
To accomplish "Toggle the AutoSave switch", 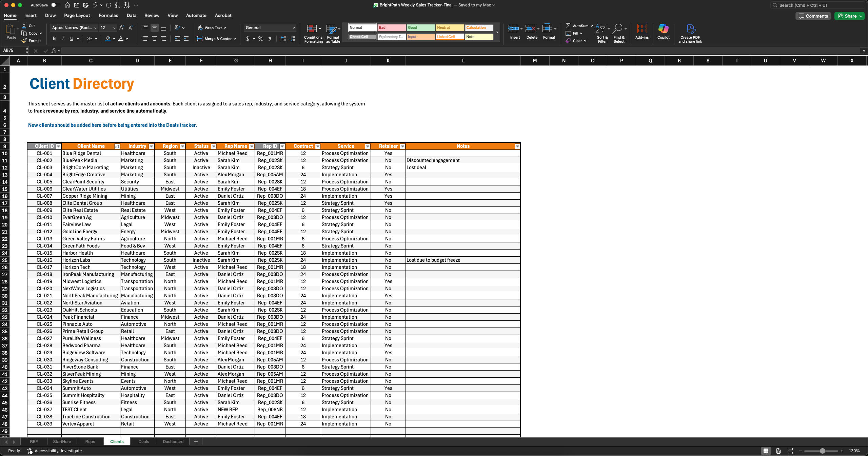I will (x=55, y=5).
